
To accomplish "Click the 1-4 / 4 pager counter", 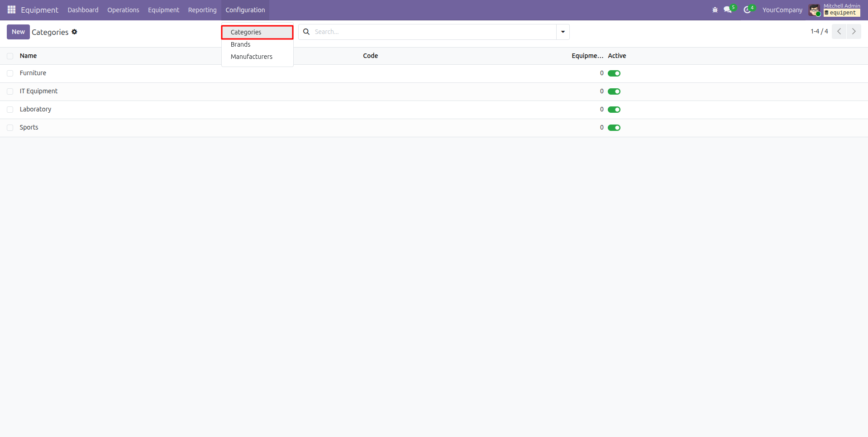I will pos(819,31).
